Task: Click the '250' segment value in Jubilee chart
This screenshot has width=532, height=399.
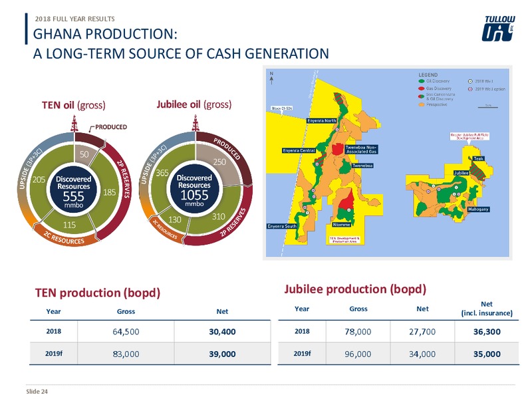Action: 219,162
